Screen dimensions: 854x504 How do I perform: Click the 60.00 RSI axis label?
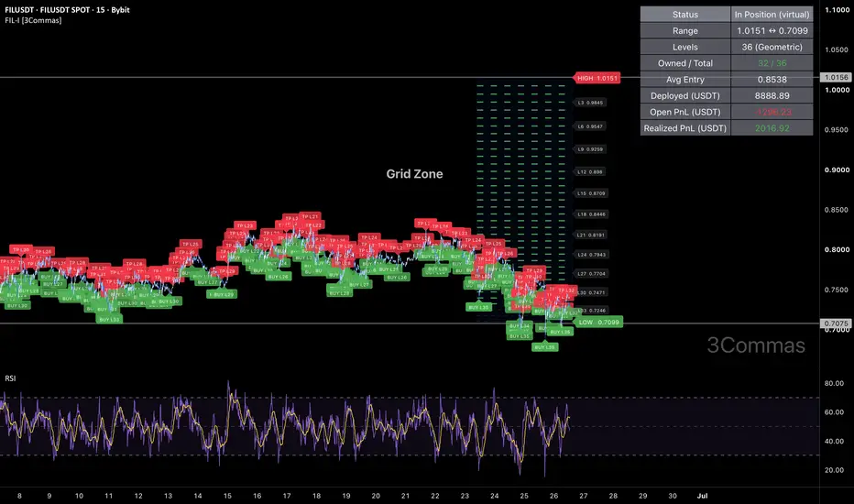(834, 412)
